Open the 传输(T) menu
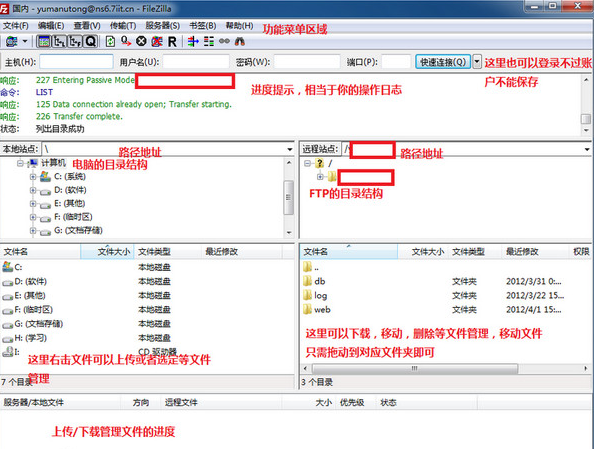The width and height of the screenshot is (594, 449). [123, 26]
